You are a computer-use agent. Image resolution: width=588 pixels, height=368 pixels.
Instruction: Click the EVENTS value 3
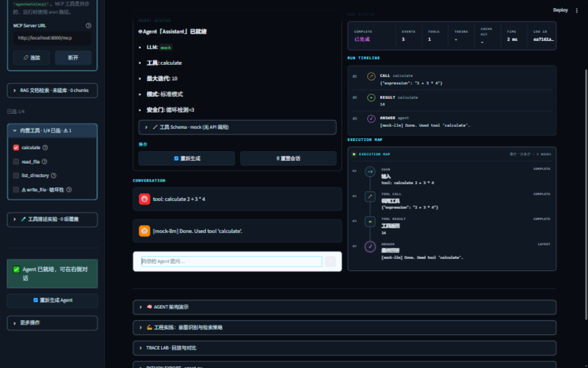[403, 39]
